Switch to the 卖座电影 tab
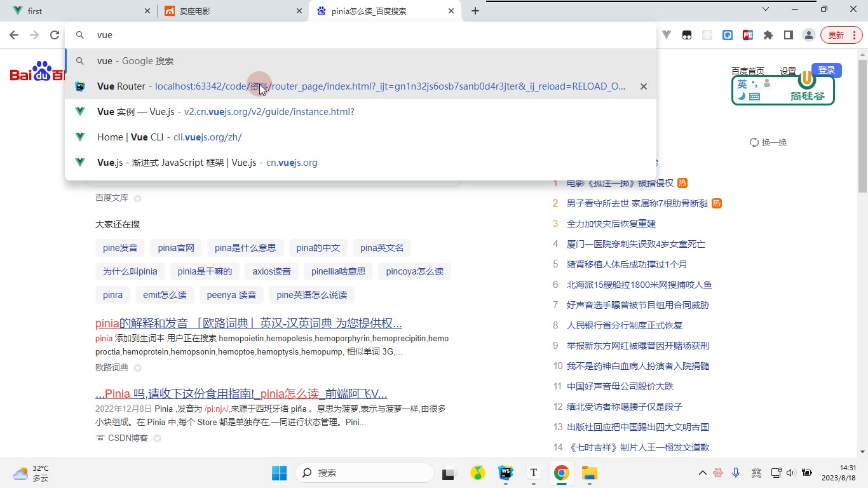868x488 pixels. (x=232, y=11)
